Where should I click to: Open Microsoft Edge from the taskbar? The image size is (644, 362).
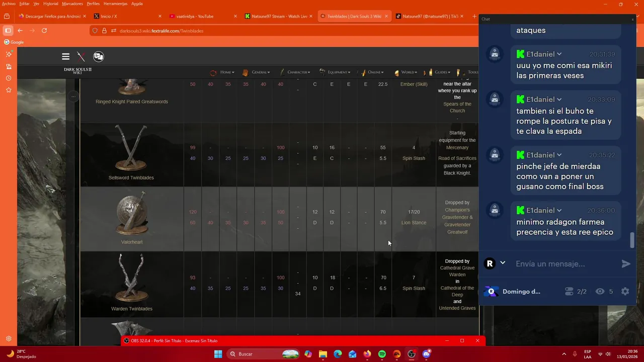(x=338, y=354)
